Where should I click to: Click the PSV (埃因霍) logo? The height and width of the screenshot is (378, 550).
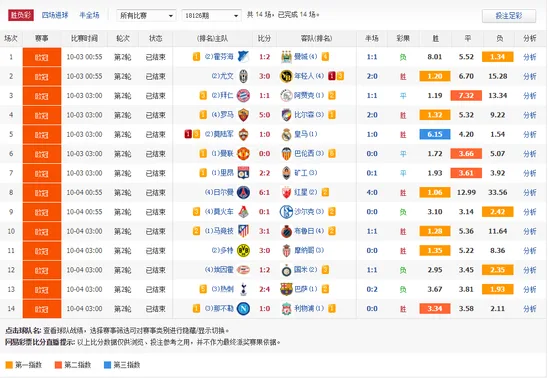click(243, 270)
